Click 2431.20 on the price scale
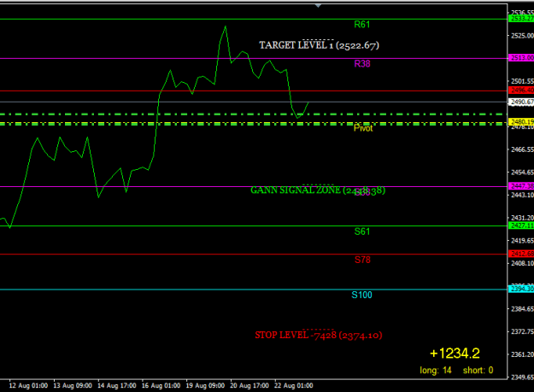The width and height of the screenshot is (534, 392). 522,218
